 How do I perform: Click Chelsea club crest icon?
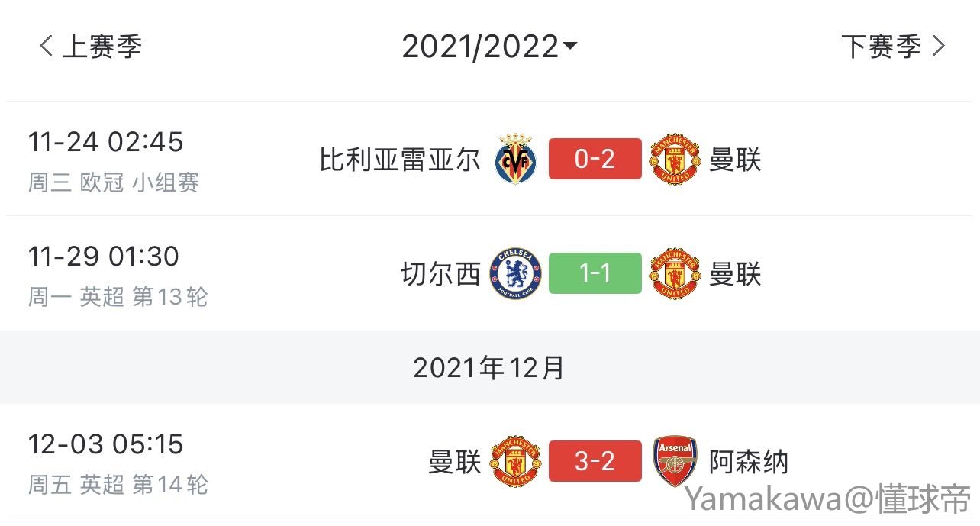click(516, 273)
